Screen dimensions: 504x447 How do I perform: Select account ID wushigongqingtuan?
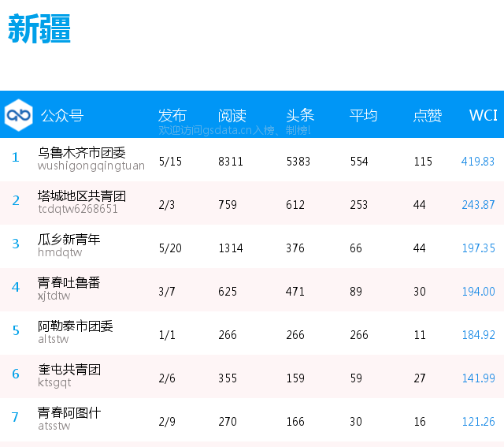click(91, 166)
